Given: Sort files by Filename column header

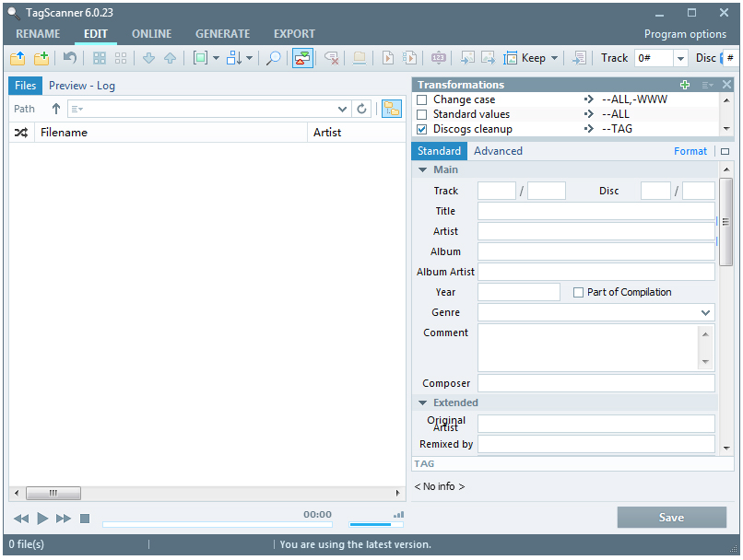Looking at the screenshot, I should pos(171,133).
